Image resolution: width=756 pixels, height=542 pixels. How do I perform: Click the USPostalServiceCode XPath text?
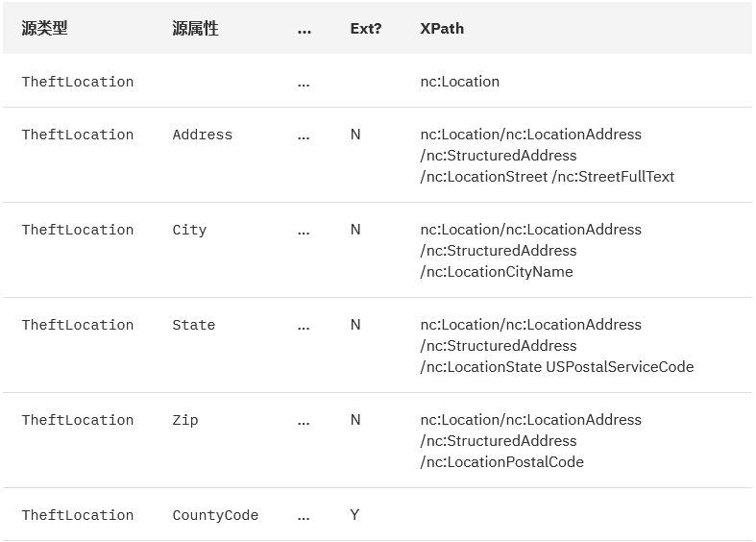pyautogui.click(x=620, y=367)
